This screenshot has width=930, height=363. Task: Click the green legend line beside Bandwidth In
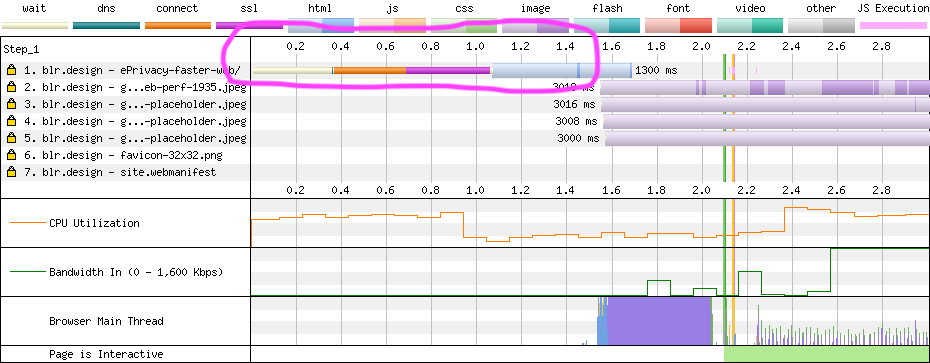(x=27, y=272)
